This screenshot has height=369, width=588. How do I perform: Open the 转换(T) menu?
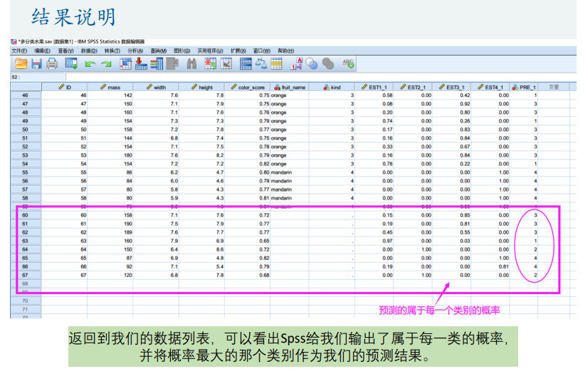pos(112,51)
